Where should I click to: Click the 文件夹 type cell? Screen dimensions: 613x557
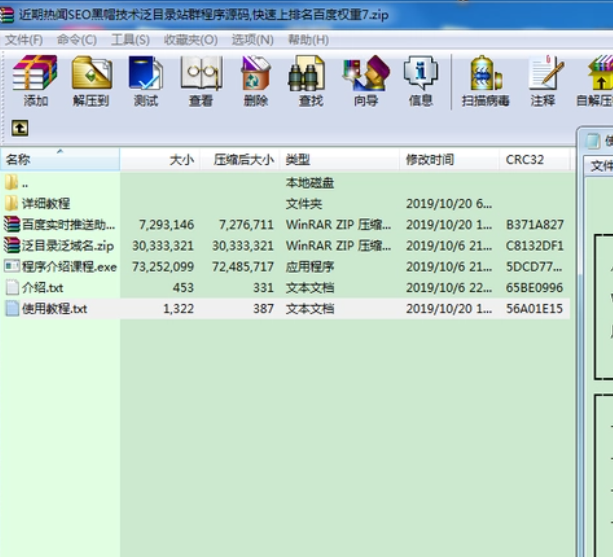(304, 203)
